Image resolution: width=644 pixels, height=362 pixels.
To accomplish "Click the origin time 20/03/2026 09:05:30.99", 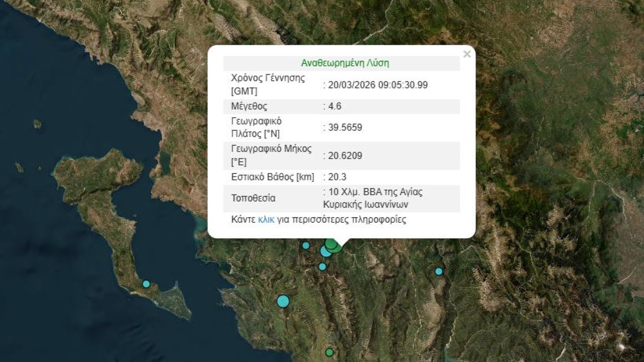I will (x=377, y=85).
